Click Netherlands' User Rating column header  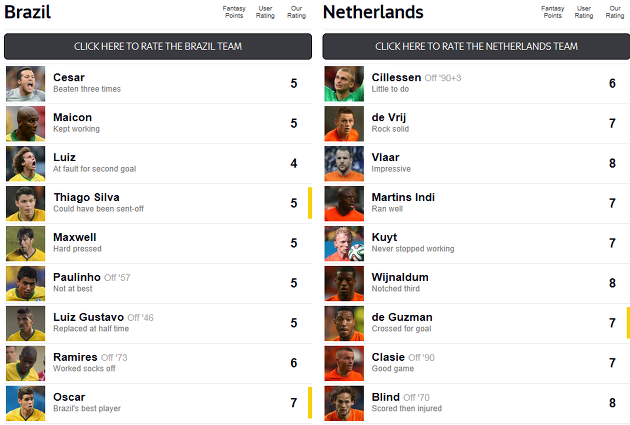tap(584, 12)
